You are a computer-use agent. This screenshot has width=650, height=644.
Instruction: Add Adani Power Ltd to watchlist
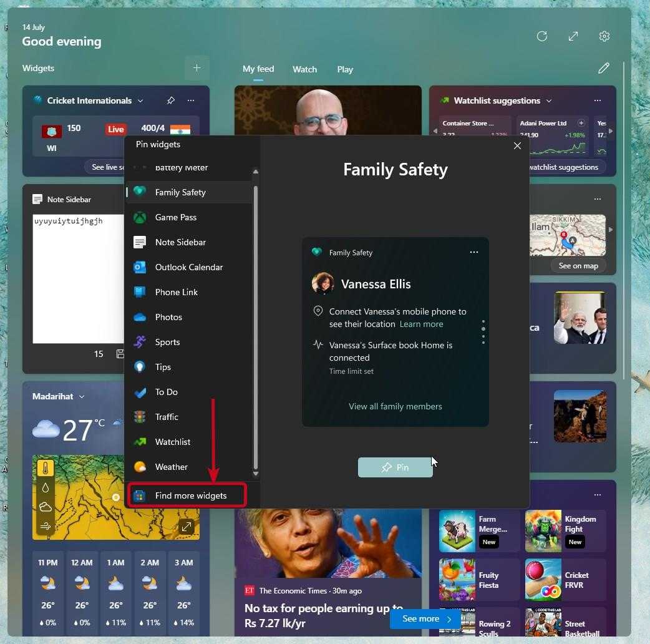point(581,123)
